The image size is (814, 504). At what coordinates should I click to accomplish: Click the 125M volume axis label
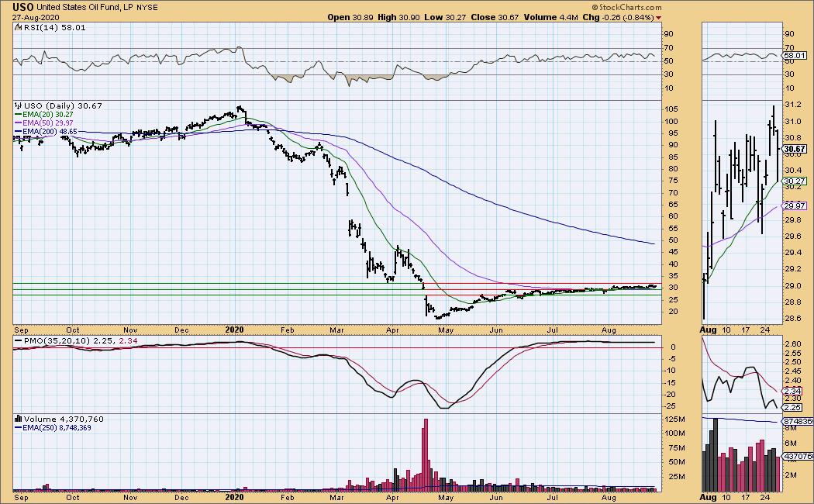(x=675, y=419)
